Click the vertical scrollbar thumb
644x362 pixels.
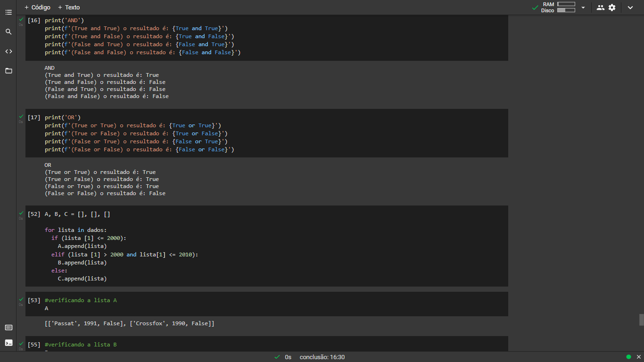641,320
